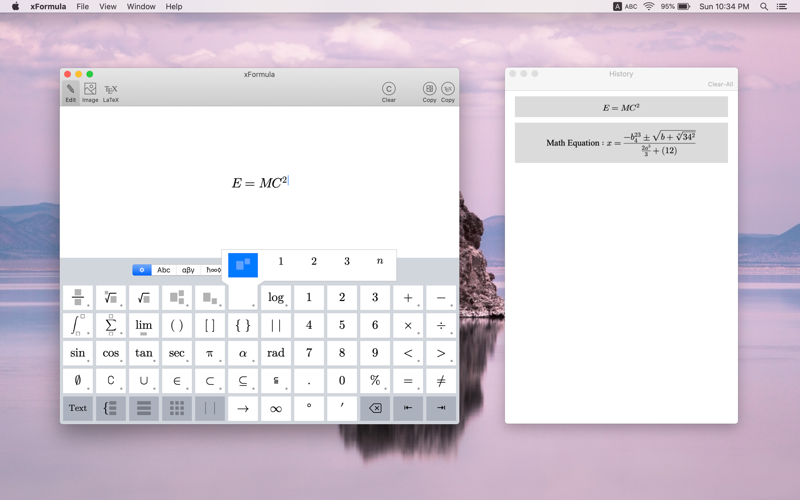The width and height of the screenshot is (800, 500).
Task: Select the highlighted superscript popup option
Action: click(243, 265)
